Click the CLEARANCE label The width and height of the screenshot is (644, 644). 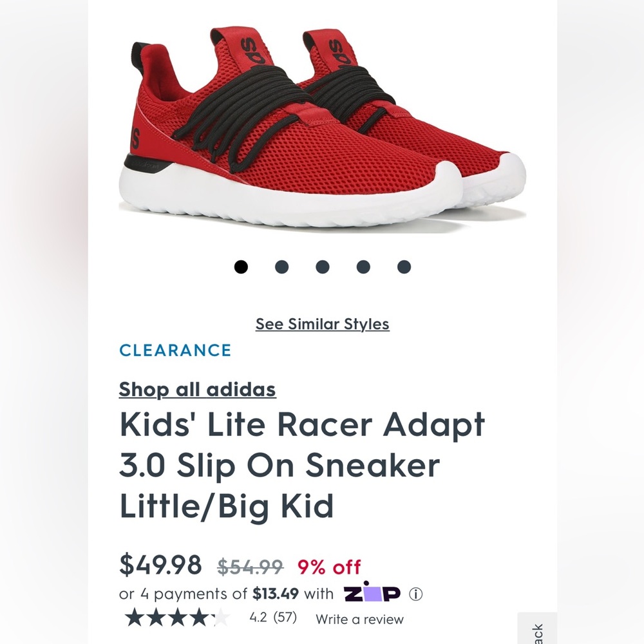coord(175,351)
